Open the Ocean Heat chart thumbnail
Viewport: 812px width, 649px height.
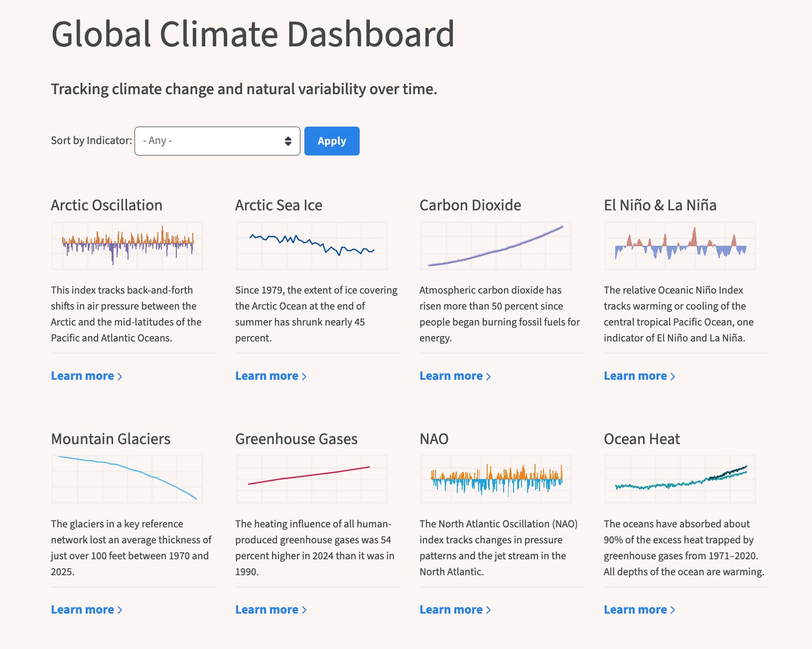680,479
